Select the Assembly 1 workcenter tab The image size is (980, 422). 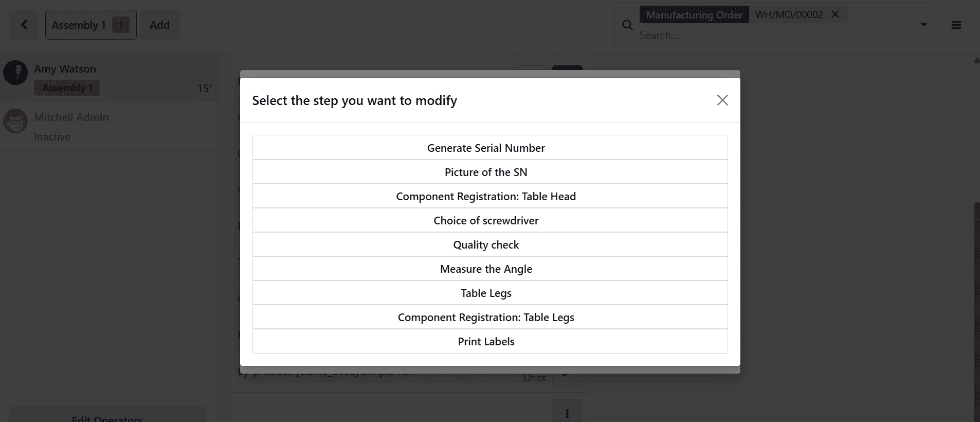(x=79, y=24)
